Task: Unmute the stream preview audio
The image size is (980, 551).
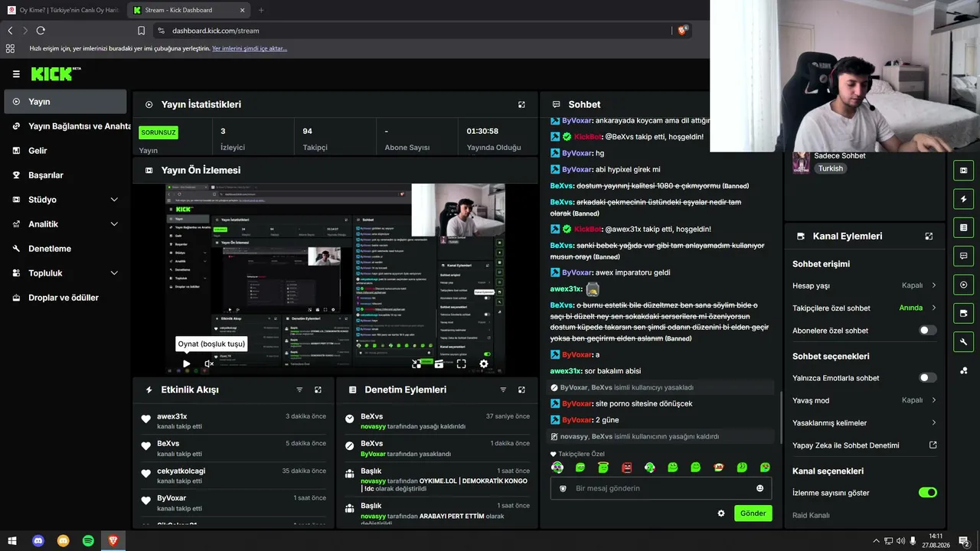Action: pyautogui.click(x=209, y=364)
